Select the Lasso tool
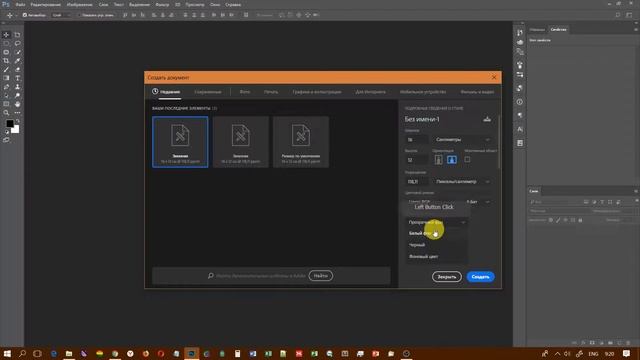This screenshot has height=360, width=640. coord(18,43)
